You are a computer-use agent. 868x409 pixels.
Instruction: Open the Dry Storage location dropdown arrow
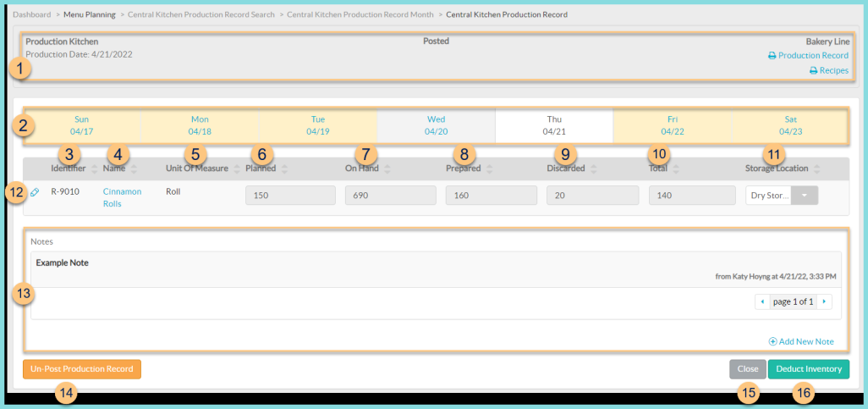[x=805, y=196]
